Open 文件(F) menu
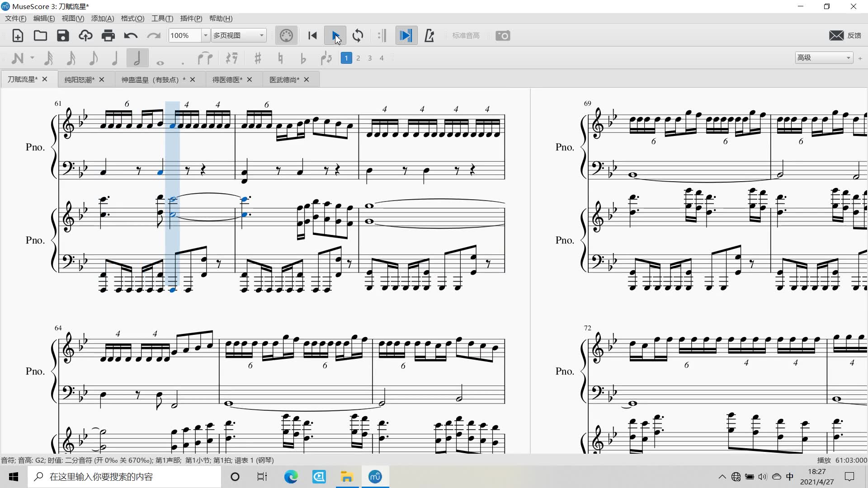 pyautogui.click(x=16, y=19)
